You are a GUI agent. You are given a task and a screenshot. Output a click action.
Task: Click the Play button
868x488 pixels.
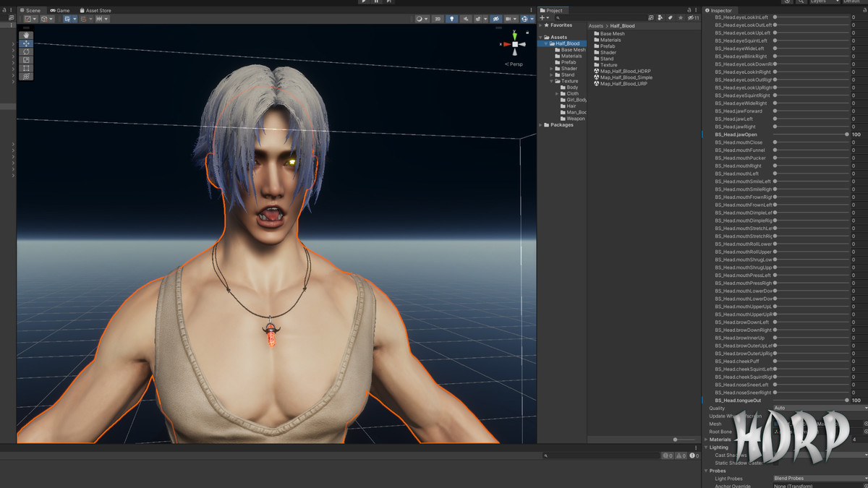pos(365,2)
